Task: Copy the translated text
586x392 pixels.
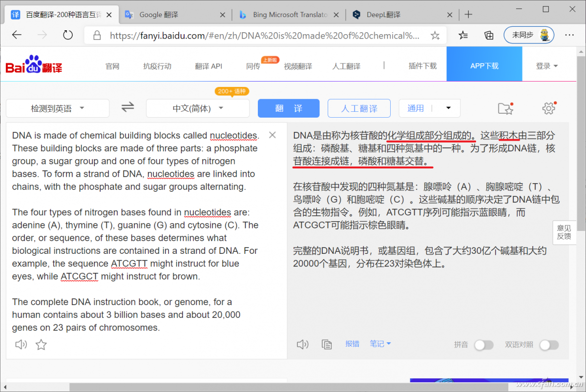Action: (327, 344)
